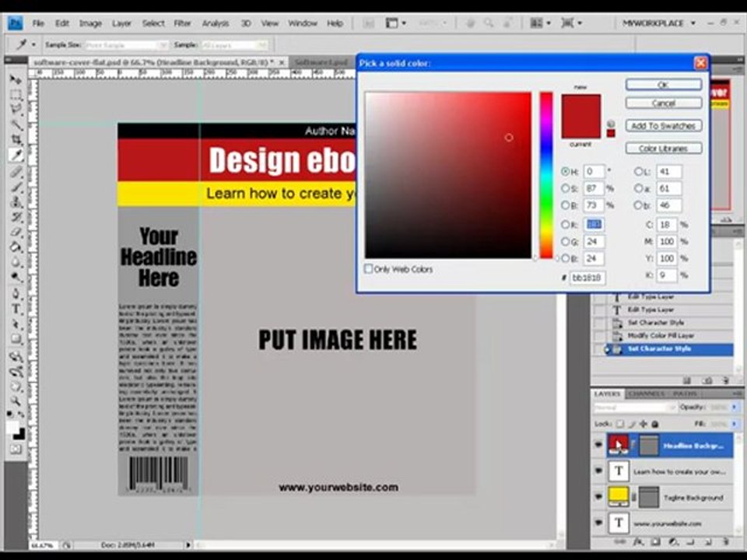This screenshot has width=747, height=560.
Task: Select the Zoom tool in toolbox
Action: pyautogui.click(x=16, y=401)
